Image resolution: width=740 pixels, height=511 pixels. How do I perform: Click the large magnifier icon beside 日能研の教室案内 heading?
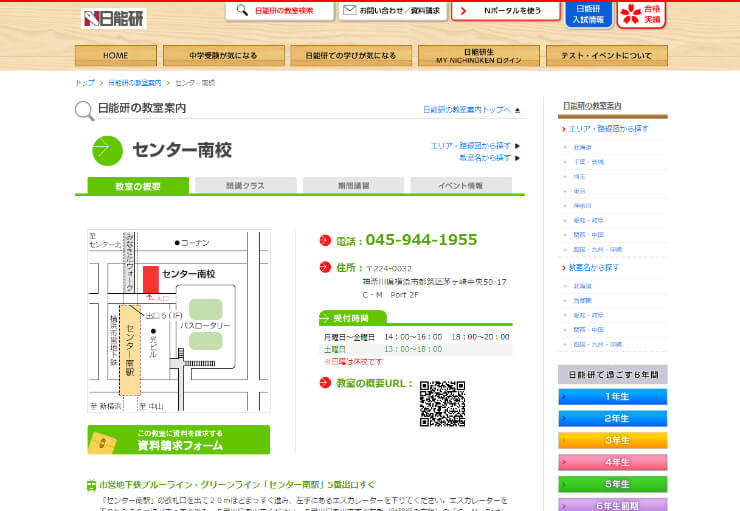[84, 111]
